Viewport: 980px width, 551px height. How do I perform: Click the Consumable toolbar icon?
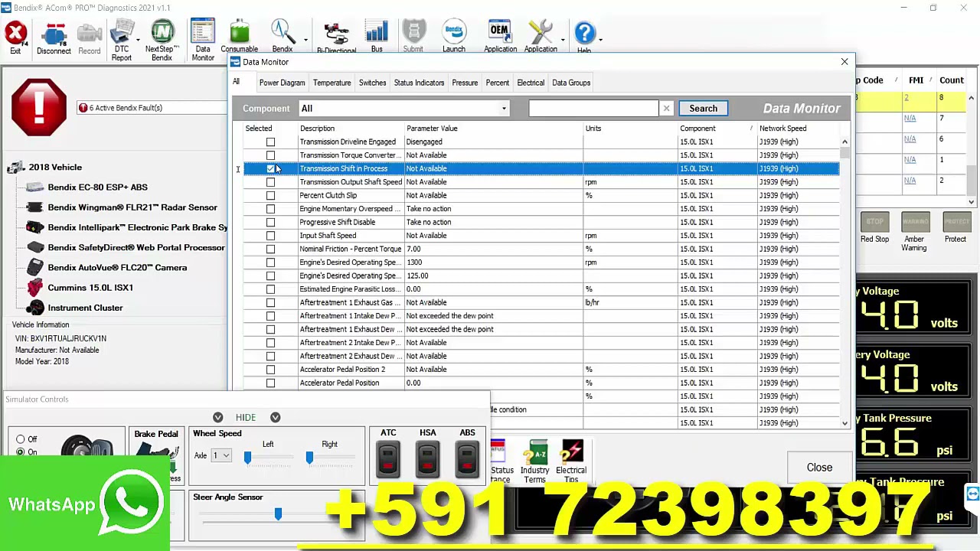point(239,37)
